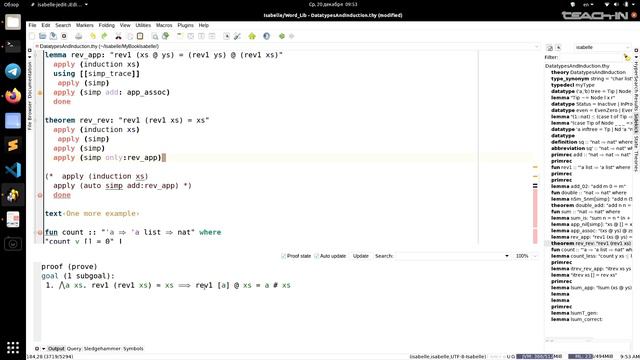
Task: Open the bottom dock options dropdown arrow
Action: pyautogui.click(x=43, y=349)
